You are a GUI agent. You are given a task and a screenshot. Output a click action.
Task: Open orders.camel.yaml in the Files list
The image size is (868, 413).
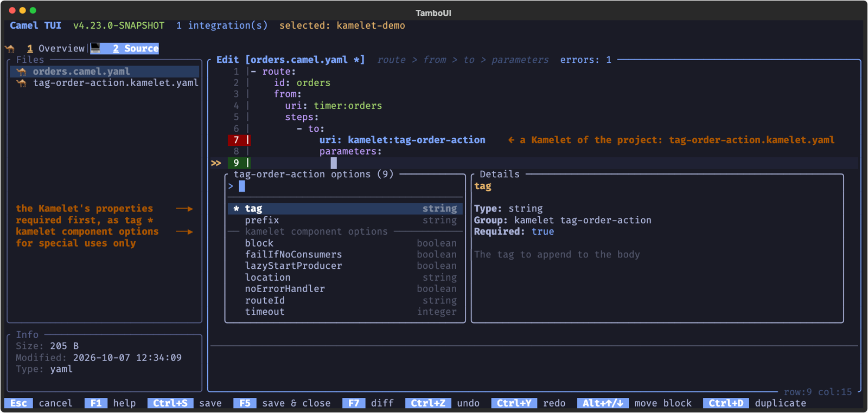(x=105, y=72)
